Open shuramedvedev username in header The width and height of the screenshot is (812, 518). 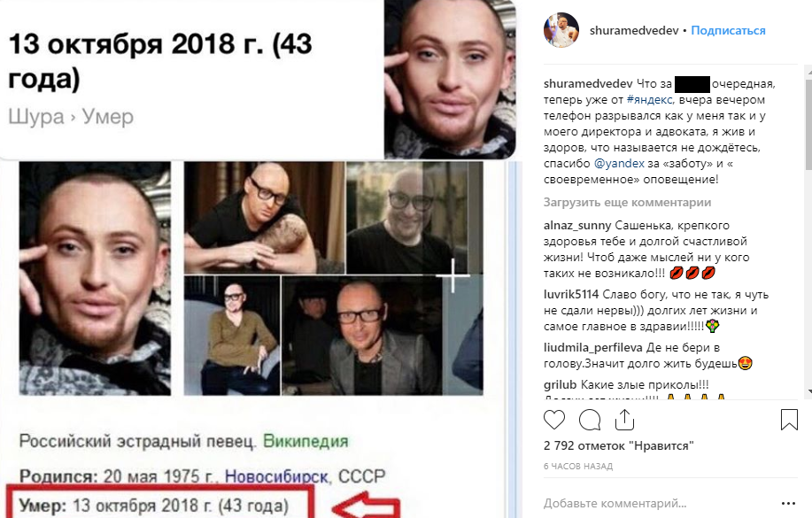pos(634,31)
